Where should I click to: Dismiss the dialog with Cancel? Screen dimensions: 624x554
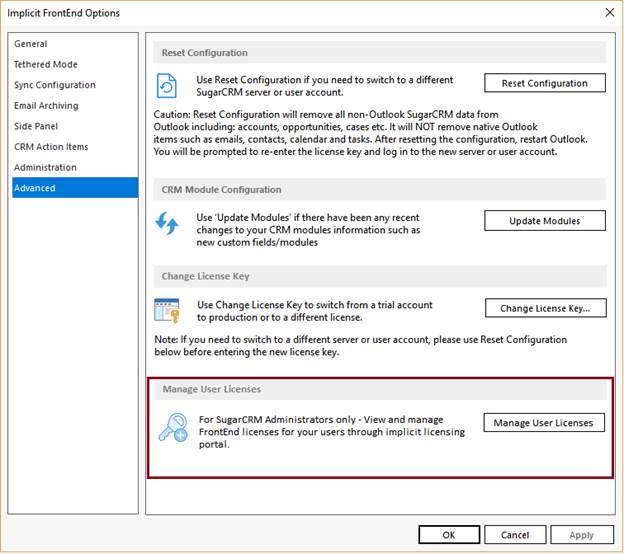point(515,535)
